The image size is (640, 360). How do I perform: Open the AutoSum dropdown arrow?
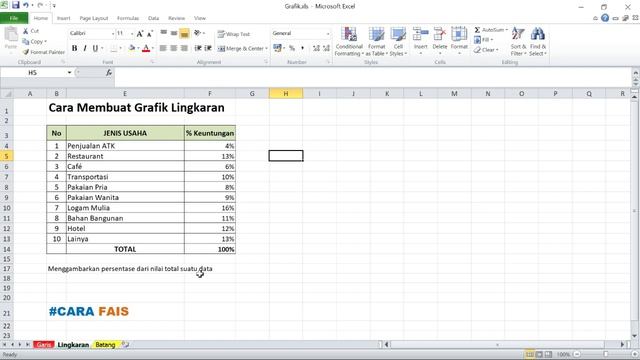[x=507, y=30]
